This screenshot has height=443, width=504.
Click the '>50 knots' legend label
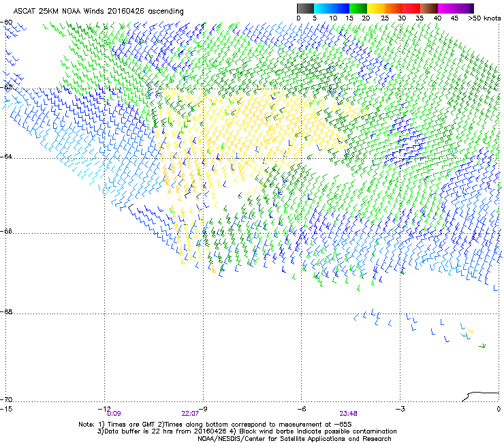coord(484,18)
